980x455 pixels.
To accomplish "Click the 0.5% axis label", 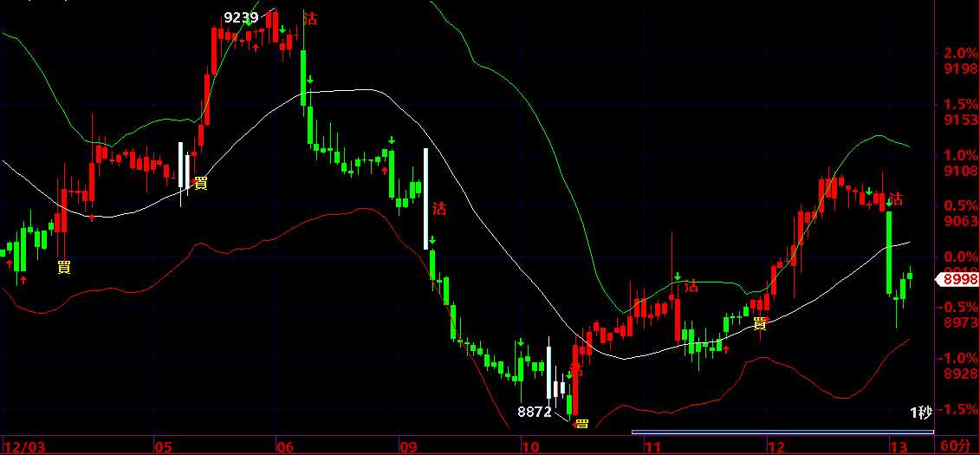I will pos(961,205).
